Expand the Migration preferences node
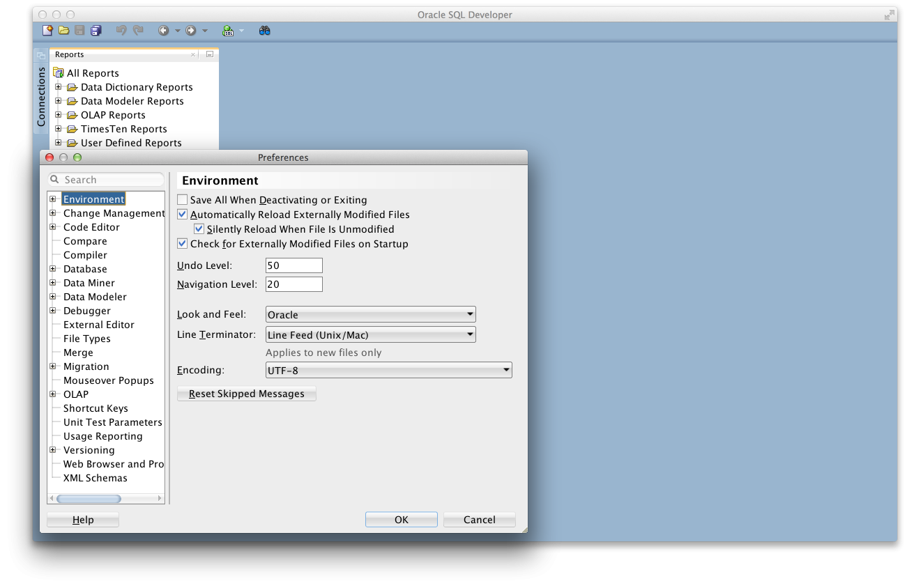907x588 pixels. click(x=53, y=366)
